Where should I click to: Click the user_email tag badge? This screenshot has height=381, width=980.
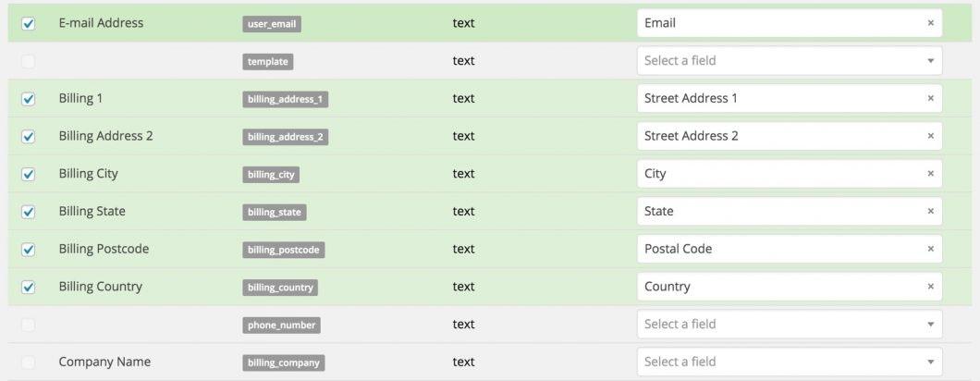click(271, 24)
